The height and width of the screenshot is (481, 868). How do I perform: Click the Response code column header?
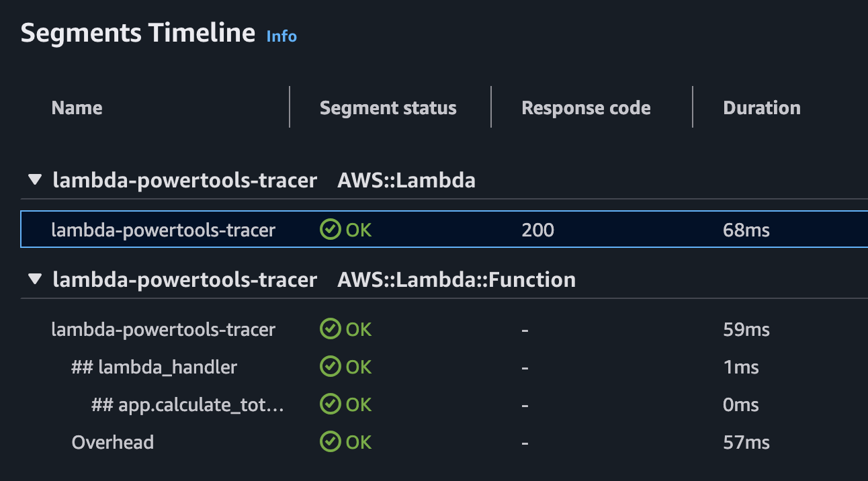(x=586, y=107)
